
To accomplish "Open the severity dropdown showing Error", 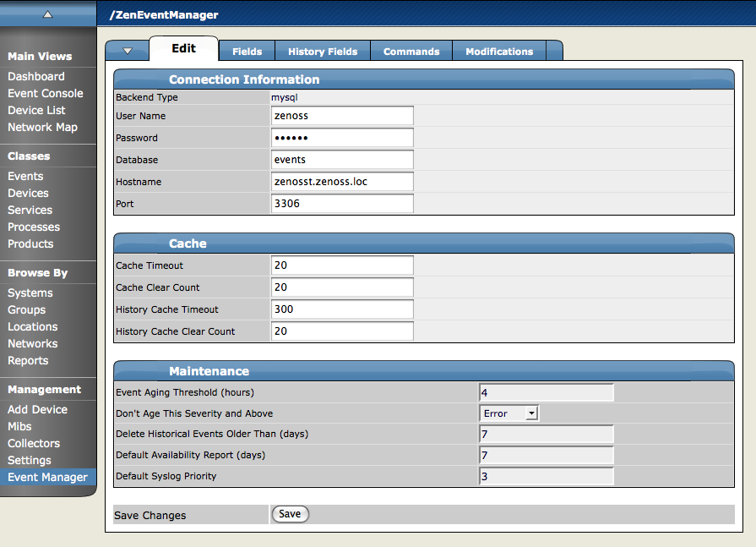I will pos(509,413).
